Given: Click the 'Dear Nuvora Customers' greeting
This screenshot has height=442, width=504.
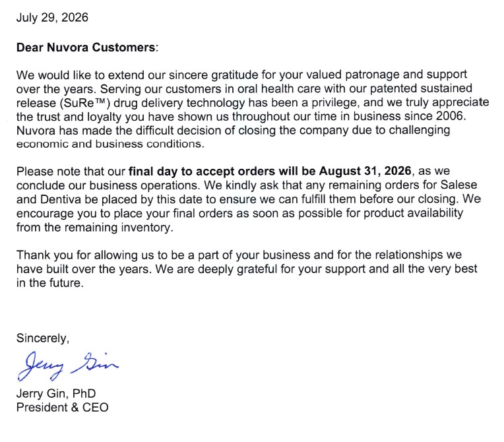Looking at the screenshot, I should pos(86,47).
